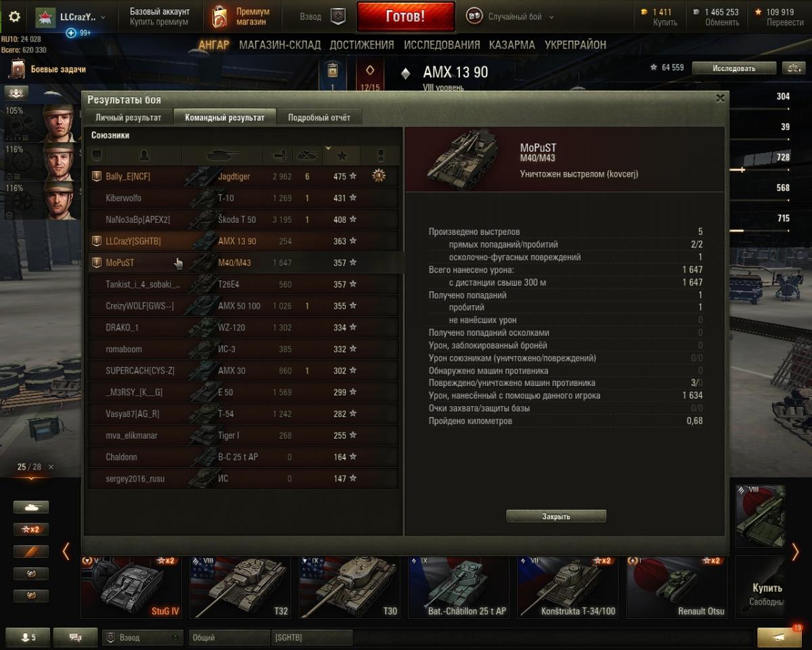The width and height of the screenshot is (812, 650).
Task: Click the Исследовать button
Action: [734, 68]
